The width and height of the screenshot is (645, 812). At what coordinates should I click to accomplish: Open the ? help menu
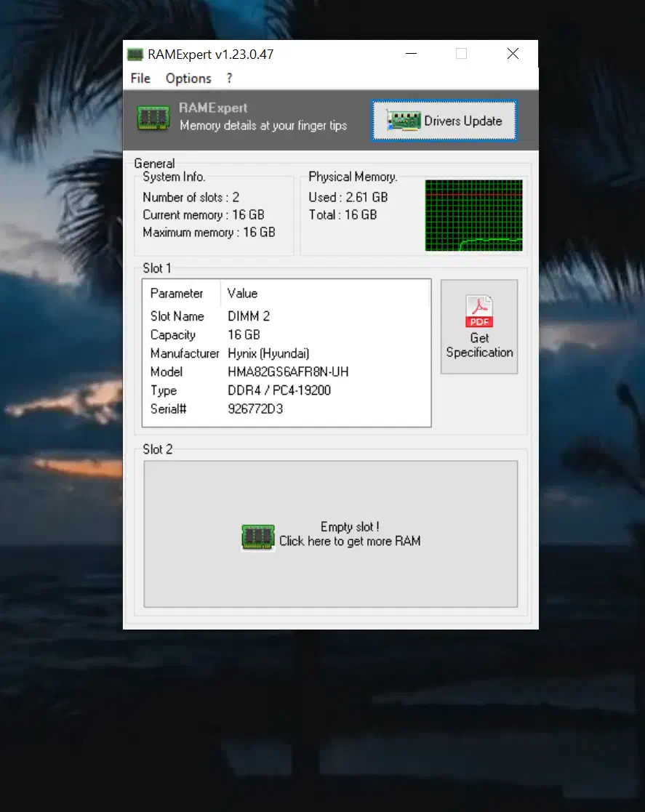click(230, 79)
